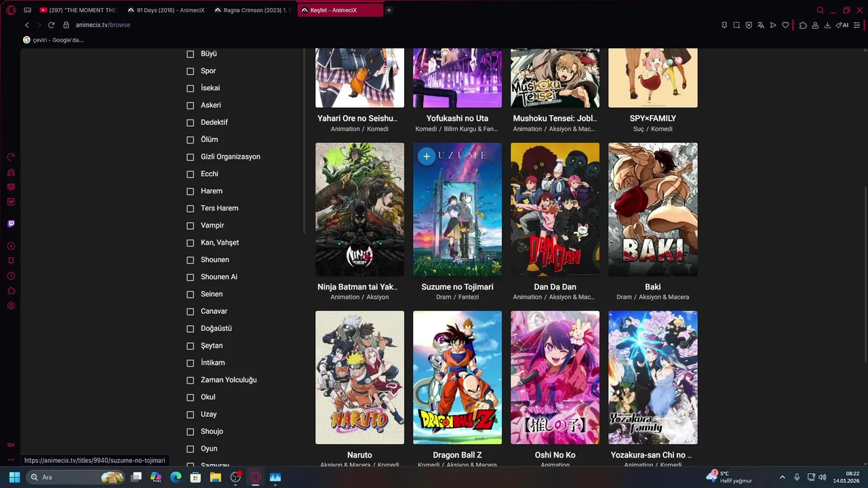Screen dimensions: 868x488
Task: Open the çeviri Google bookmark
Action: (x=54, y=40)
